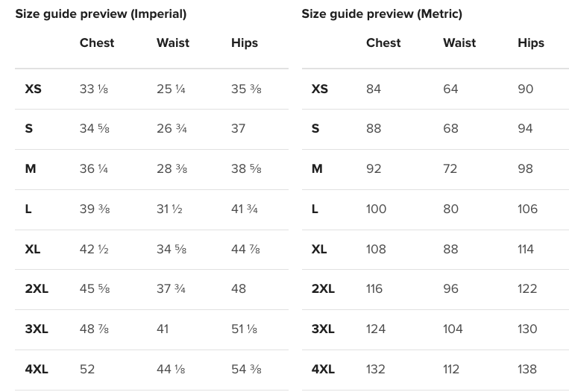The width and height of the screenshot is (569, 392).
Task: Select the 138 hips value for 4XL
Action: tap(527, 369)
